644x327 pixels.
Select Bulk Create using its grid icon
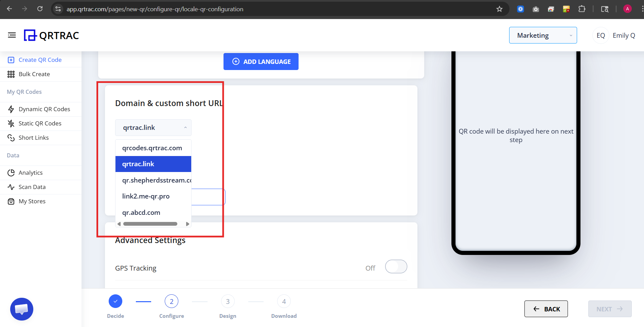[x=11, y=74]
